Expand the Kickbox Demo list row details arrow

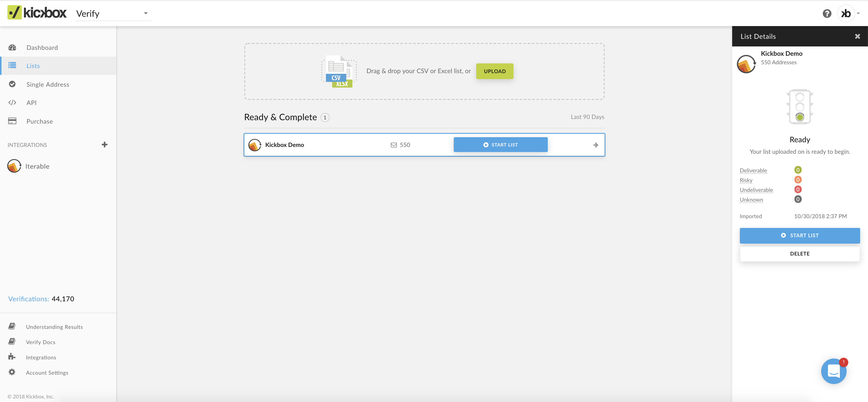(595, 145)
